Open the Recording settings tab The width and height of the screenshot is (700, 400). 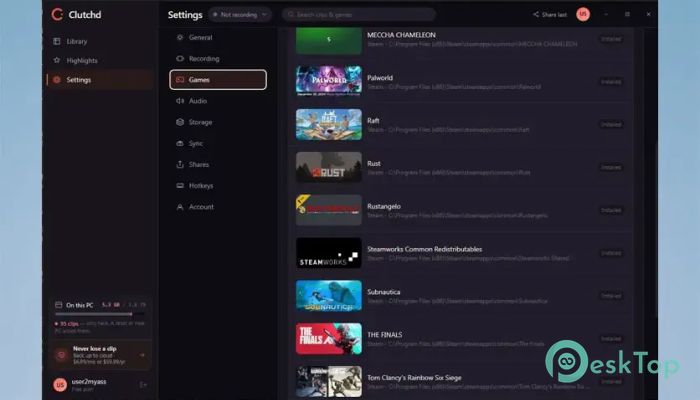tap(218, 58)
